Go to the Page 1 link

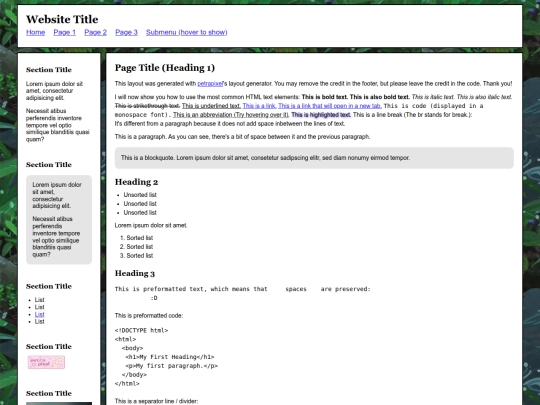64,32
